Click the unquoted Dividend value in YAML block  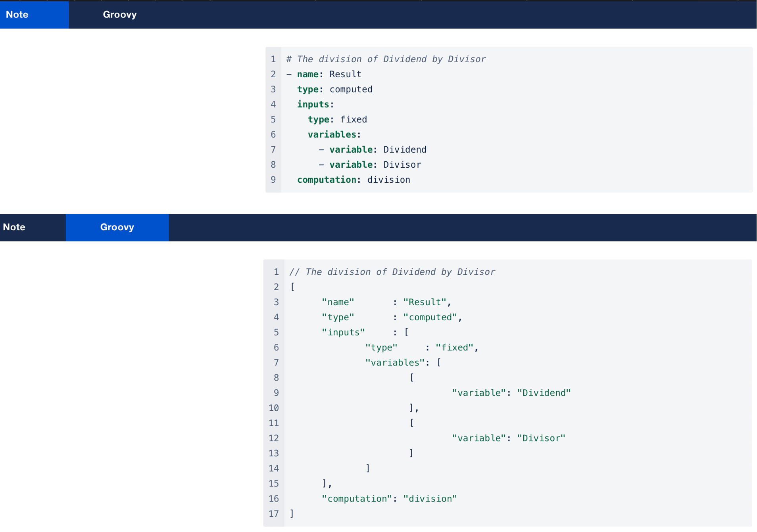[x=405, y=149]
